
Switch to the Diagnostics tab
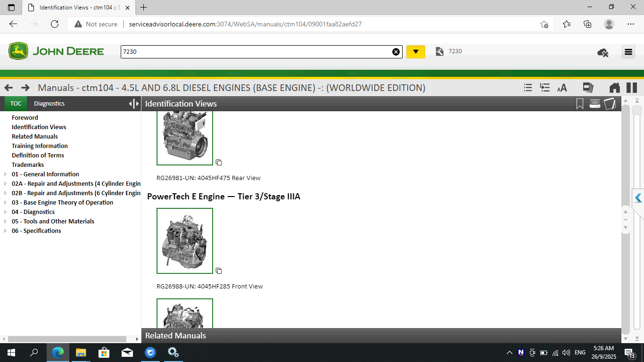49,103
